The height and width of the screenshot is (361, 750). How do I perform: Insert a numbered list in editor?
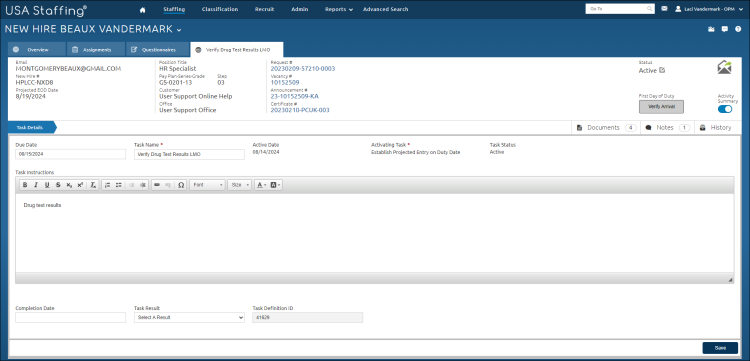coord(107,185)
